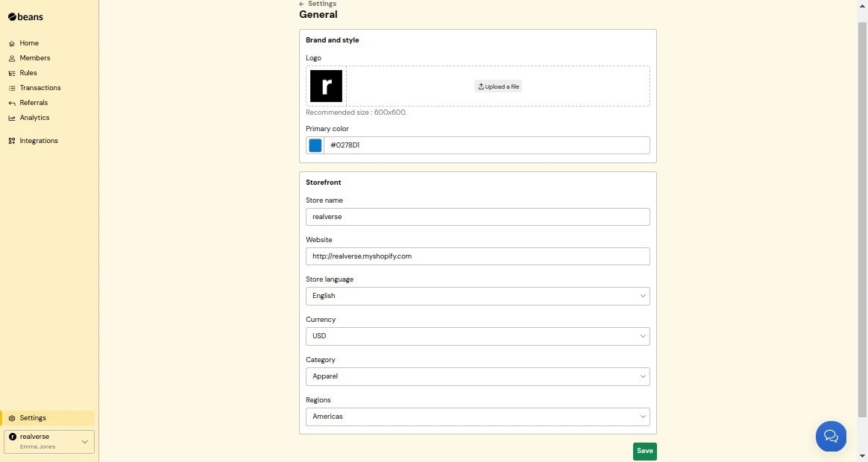Click the 'Recommended size : 600x600.' text
The width and height of the screenshot is (868, 462).
point(356,113)
